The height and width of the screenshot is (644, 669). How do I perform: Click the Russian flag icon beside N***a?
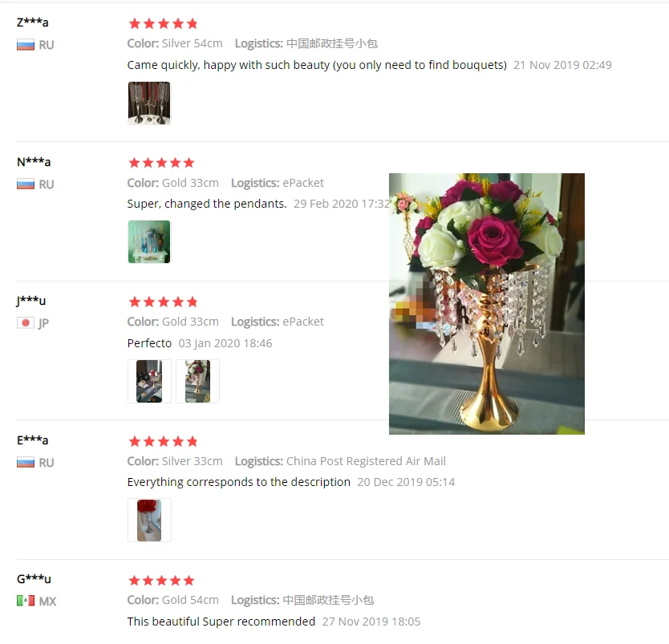click(x=26, y=184)
